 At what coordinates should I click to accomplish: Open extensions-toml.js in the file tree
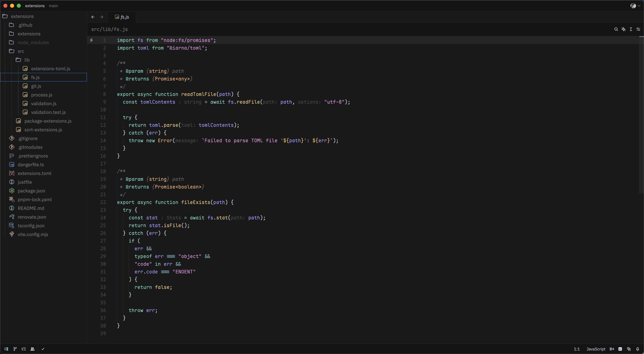click(43, 69)
